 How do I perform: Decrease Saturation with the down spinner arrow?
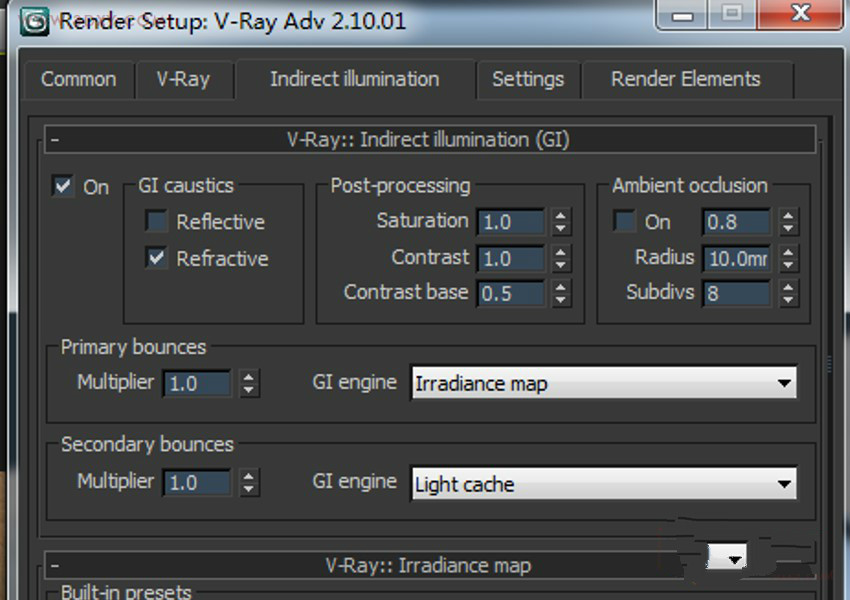click(x=561, y=228)
